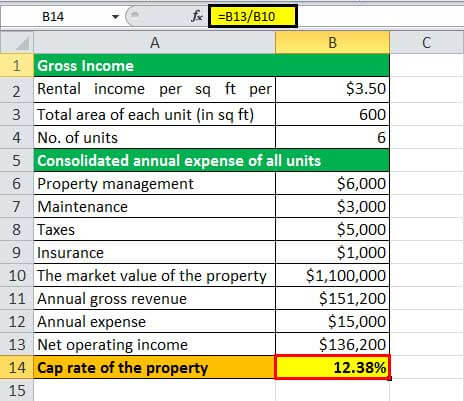The image size is (464, 401).
Task: Click the $6,000 cell
Action: click(332, 183)
